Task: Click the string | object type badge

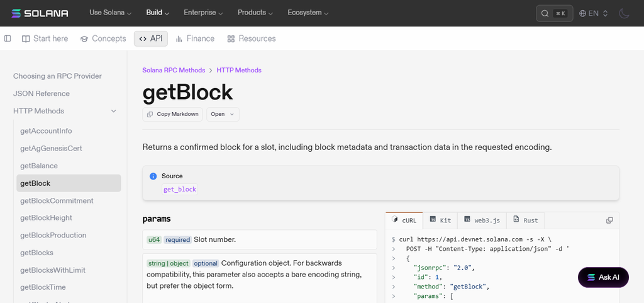Action: pos(169,263)
